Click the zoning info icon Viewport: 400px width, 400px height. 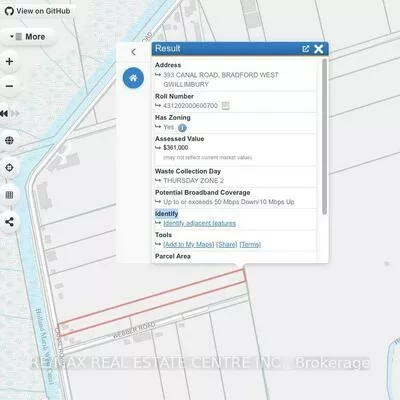point(182,127)
